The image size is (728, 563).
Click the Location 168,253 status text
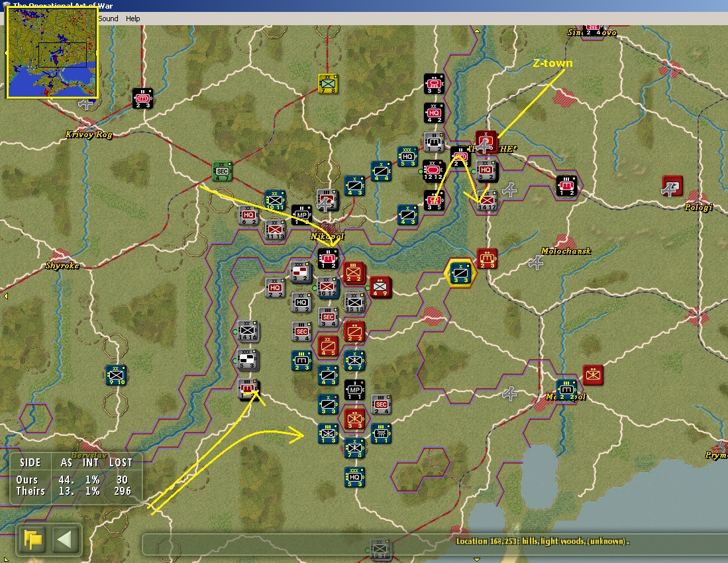543,541
